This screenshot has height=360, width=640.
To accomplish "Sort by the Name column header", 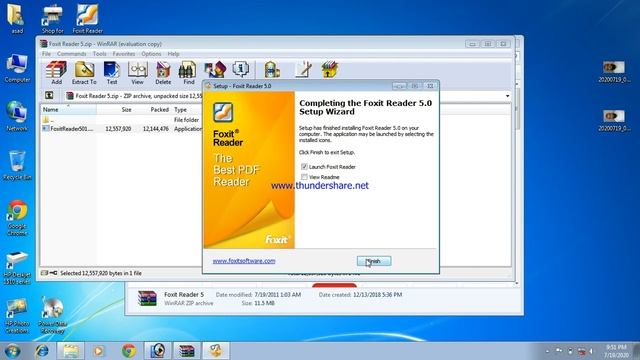I will click(68, 109).
